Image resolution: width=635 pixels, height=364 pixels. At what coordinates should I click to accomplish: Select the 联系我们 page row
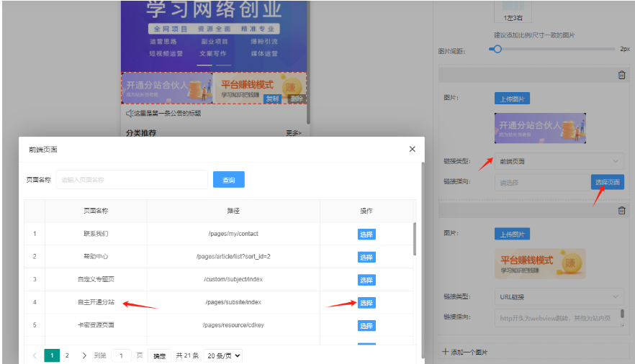click(x=366, y=235)
